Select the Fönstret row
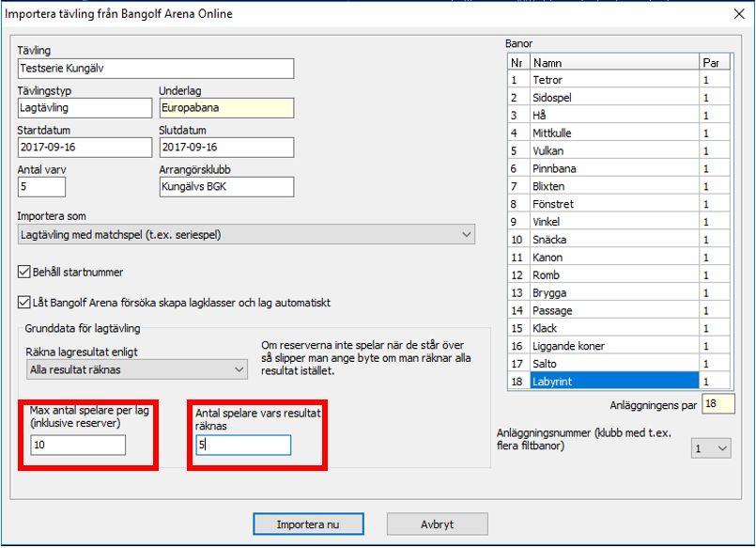756x548 pixels. pos(619,205)
